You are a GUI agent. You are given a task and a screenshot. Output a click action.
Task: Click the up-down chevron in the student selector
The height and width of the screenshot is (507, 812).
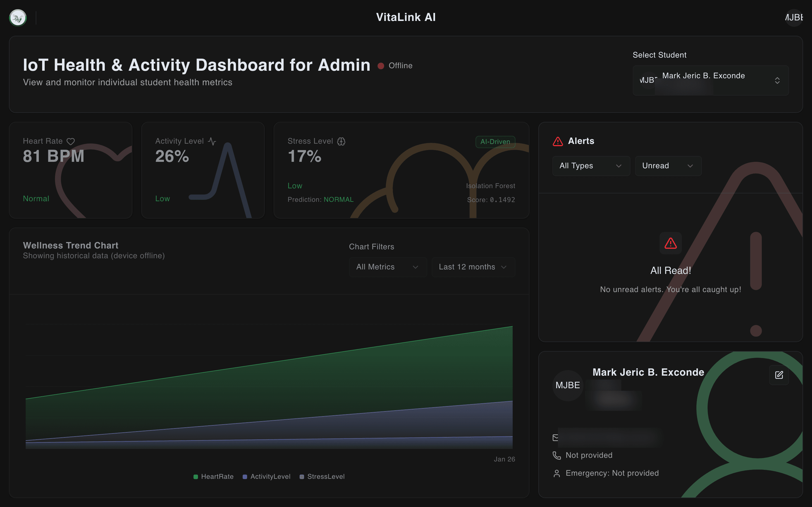[x=777, y=80]
